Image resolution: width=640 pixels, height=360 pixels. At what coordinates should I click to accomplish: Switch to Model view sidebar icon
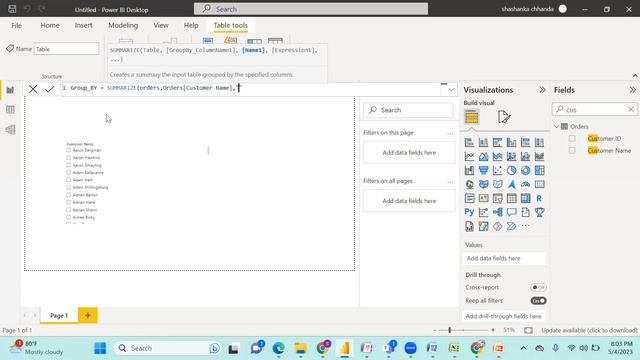(10, 129)
